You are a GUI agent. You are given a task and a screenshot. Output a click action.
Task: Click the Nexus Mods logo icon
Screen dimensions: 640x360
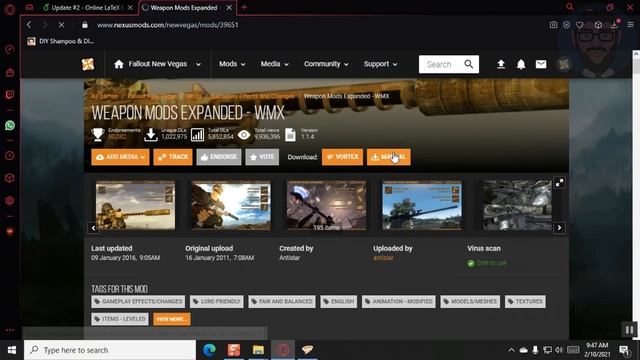(88, 64)
